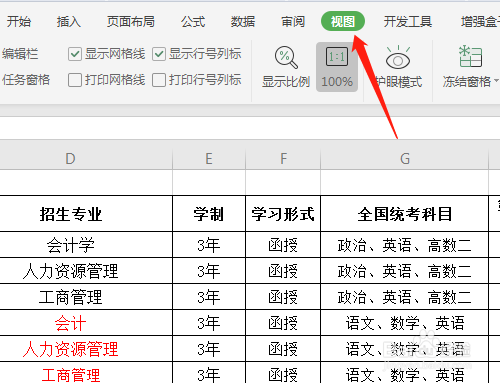Select the red 会计 cell

tap(86, 323)
